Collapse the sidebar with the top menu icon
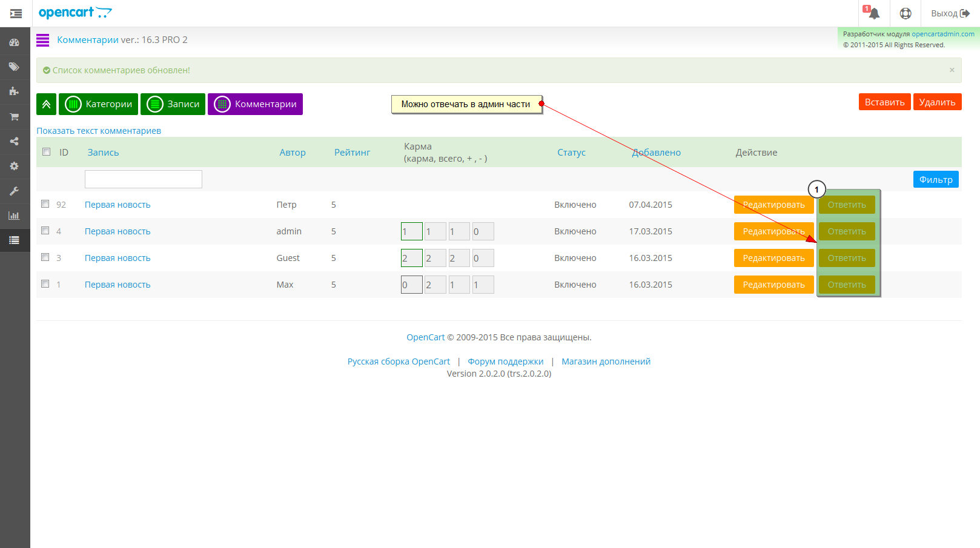This screenshot has width=980, height=548. click(x=16, y=13)
